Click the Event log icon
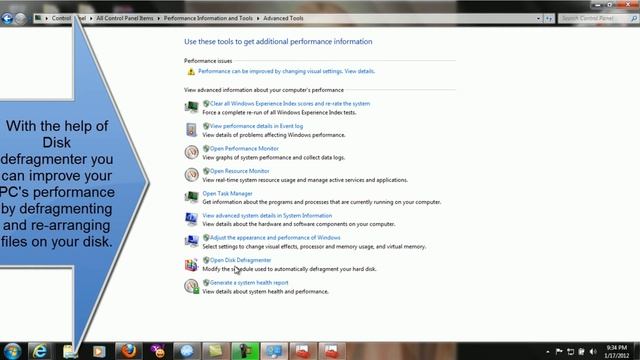This screenshot has height=360, width=640. tap(191, 130)
